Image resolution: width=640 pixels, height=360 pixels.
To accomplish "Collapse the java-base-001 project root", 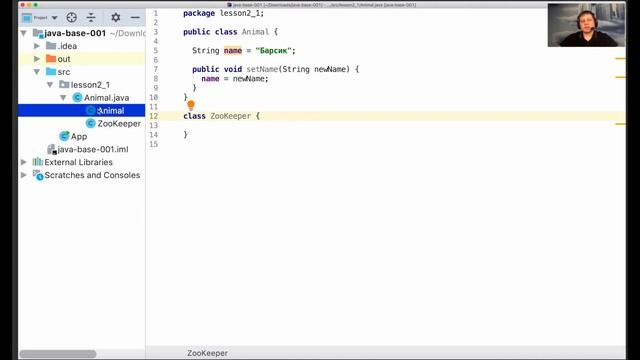I will pyautogui.click(x=24, y=33).
